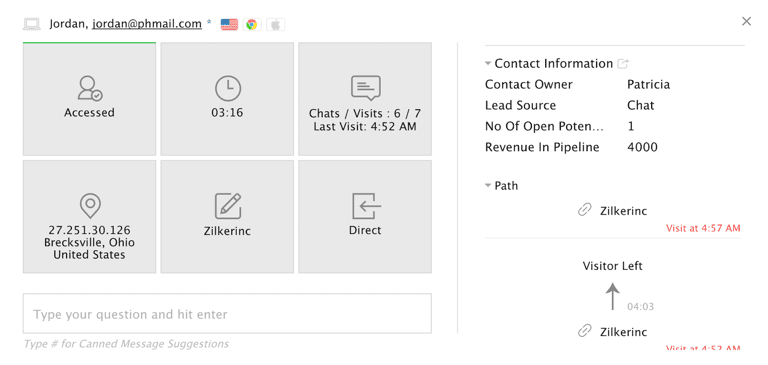Click the Zilkerinc edit page icon

click(x=228, y=206)
